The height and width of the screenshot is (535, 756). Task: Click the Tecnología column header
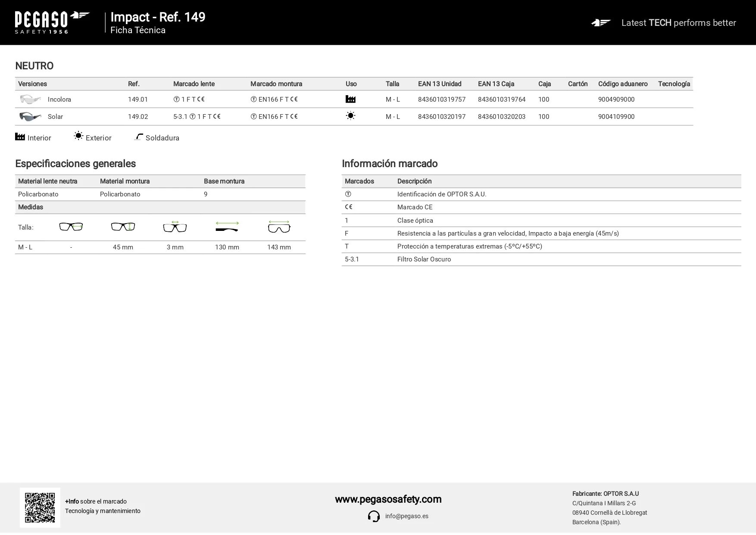click(x=674, y=84)
